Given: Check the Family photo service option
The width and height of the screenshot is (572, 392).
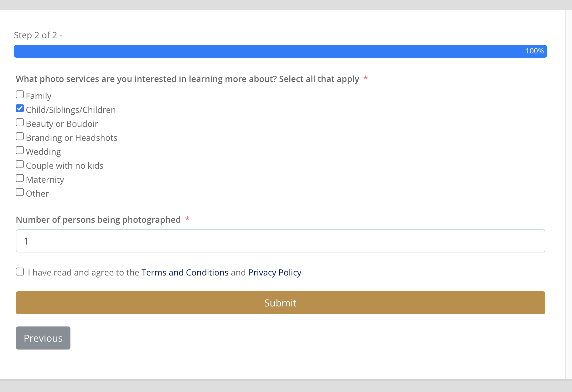Looking at the screenshot, I should tap(20, 94).
